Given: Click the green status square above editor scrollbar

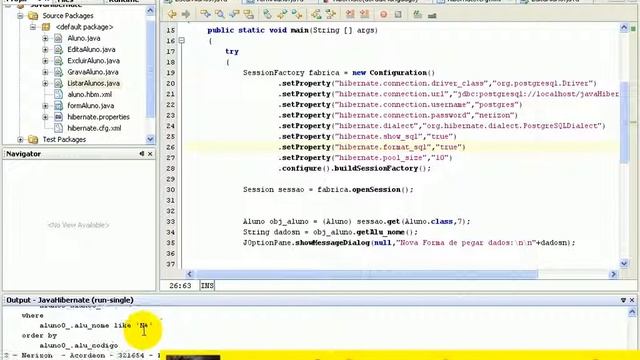Looking at the screenshot, I should click(x=633, y=29).
